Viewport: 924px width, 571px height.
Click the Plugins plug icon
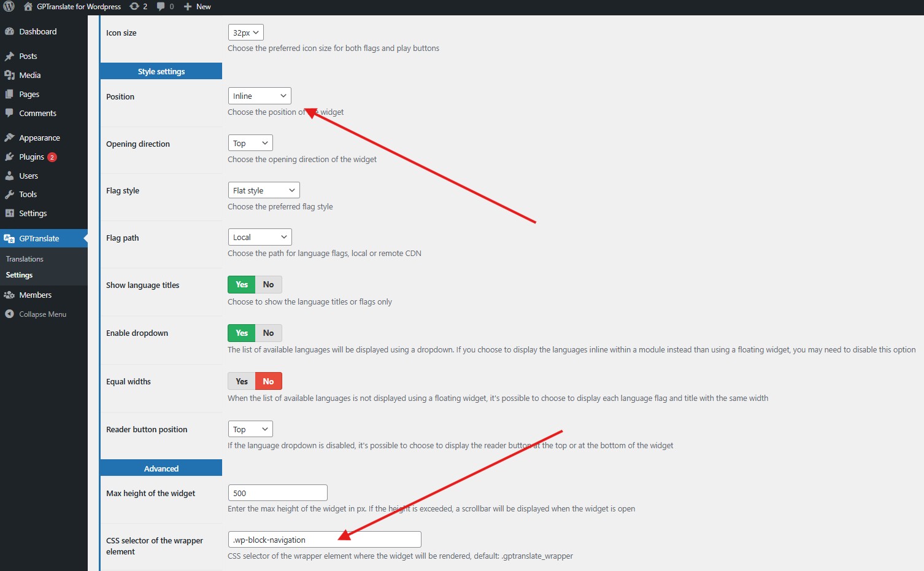[x=9, y=157]
